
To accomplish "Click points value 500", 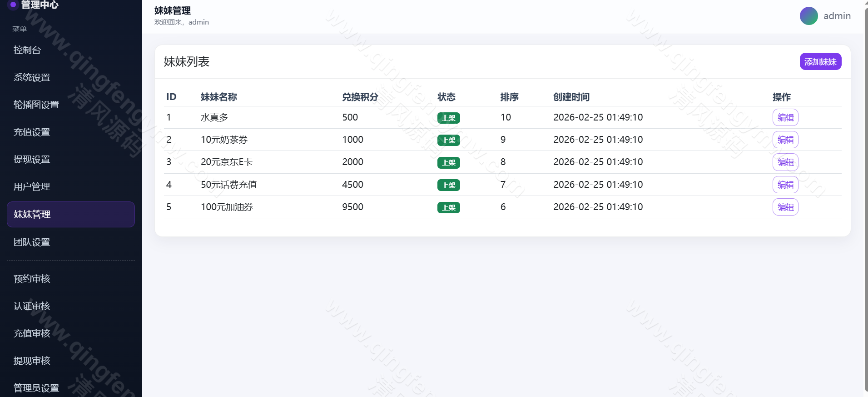I will click(x=350, y=117).
